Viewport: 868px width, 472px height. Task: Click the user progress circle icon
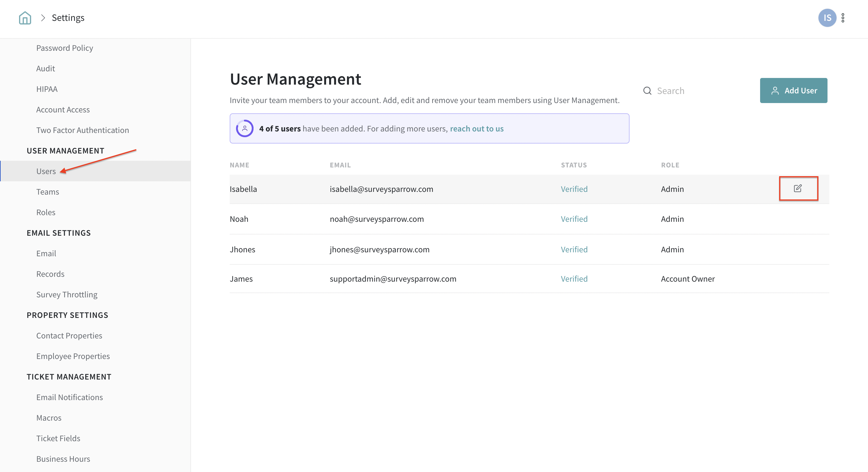(x=245, y=128)
